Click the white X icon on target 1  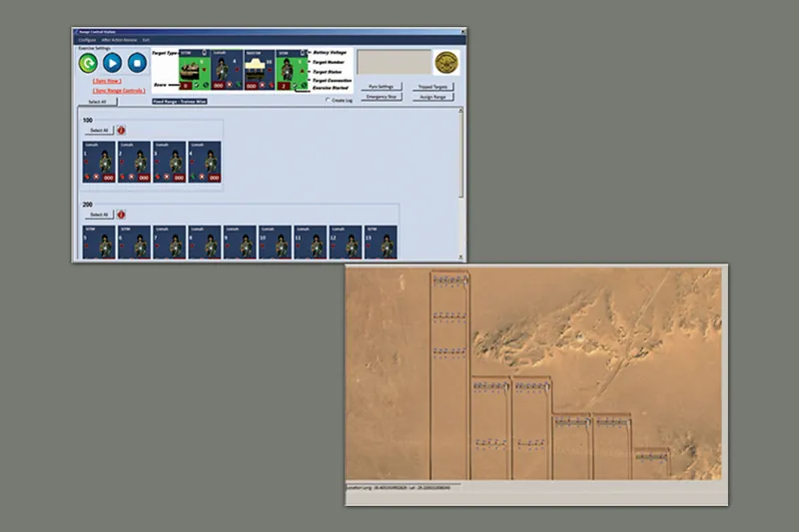[x=96, y=177]
